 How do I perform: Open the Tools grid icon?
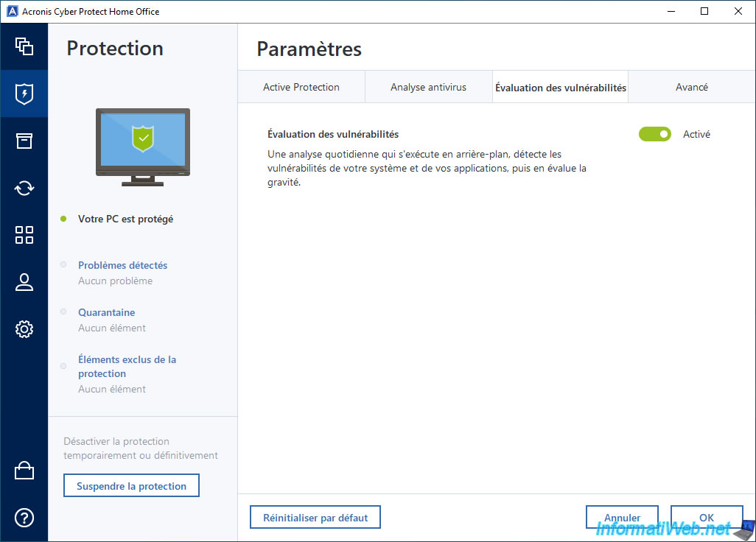tap(24, 235)
